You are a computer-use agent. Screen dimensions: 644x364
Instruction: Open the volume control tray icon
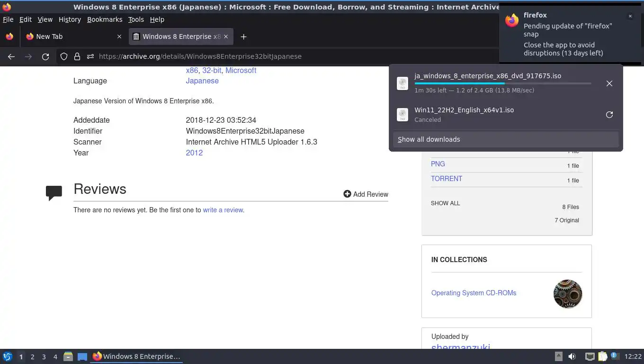[x=572, y=356]
